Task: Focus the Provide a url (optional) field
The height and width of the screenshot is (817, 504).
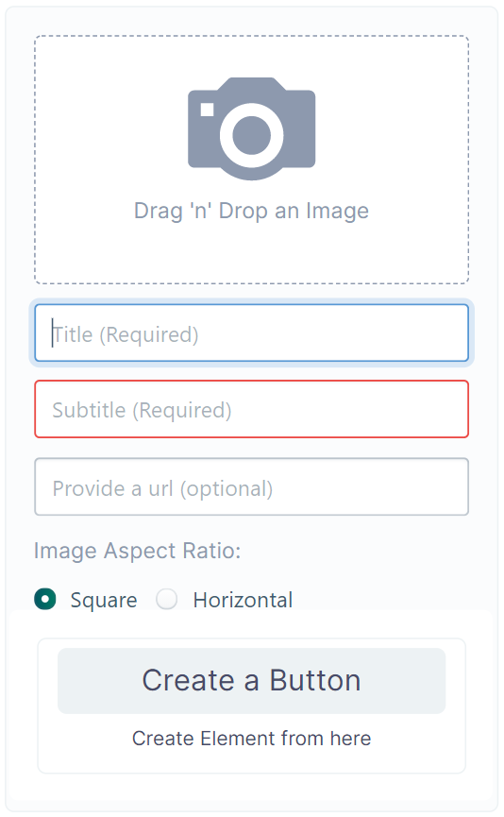Action: pyautogui.click(x=251, y=486)
